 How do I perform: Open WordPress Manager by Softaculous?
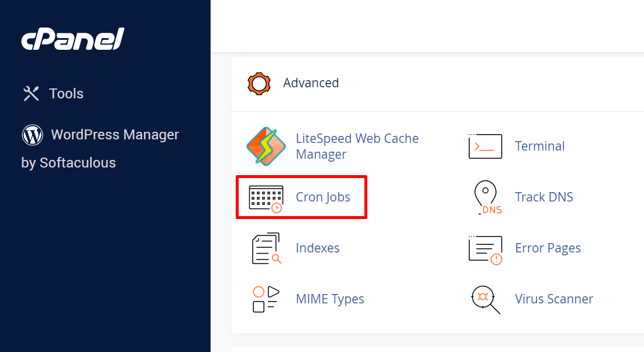[100, 148]
